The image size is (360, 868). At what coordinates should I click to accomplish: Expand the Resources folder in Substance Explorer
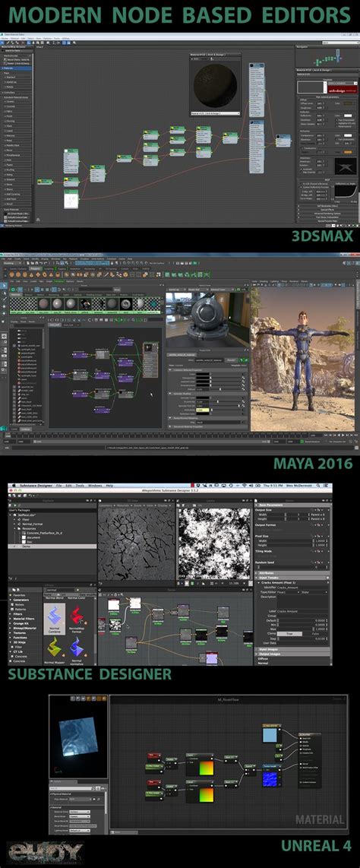click(x=14, y=529)
